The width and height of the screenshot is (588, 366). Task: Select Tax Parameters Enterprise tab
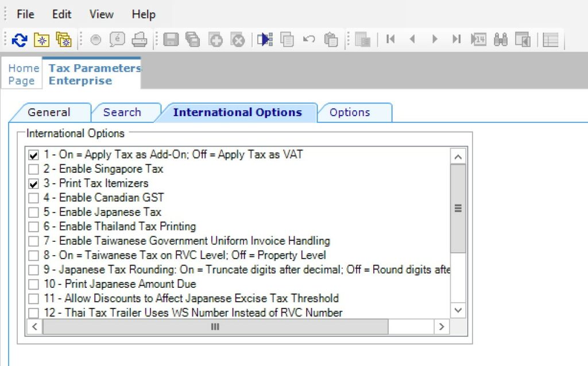tap(91, 74)
